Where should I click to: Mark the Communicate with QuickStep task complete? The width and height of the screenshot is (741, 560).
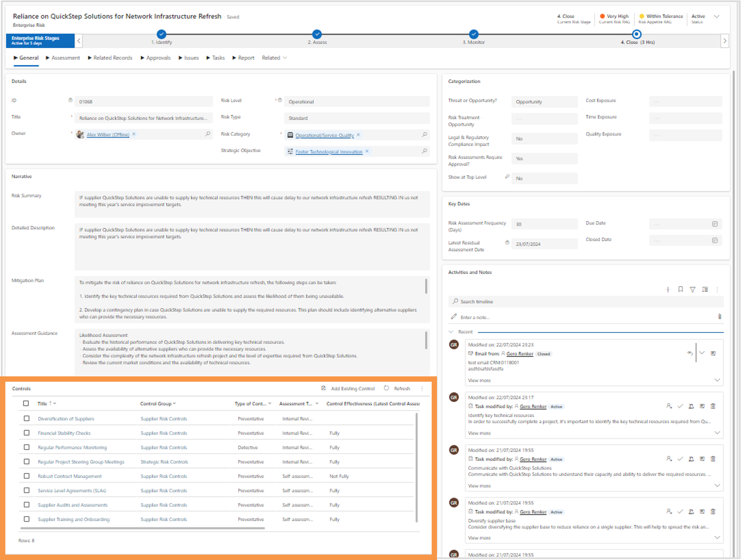click(680, 459)
